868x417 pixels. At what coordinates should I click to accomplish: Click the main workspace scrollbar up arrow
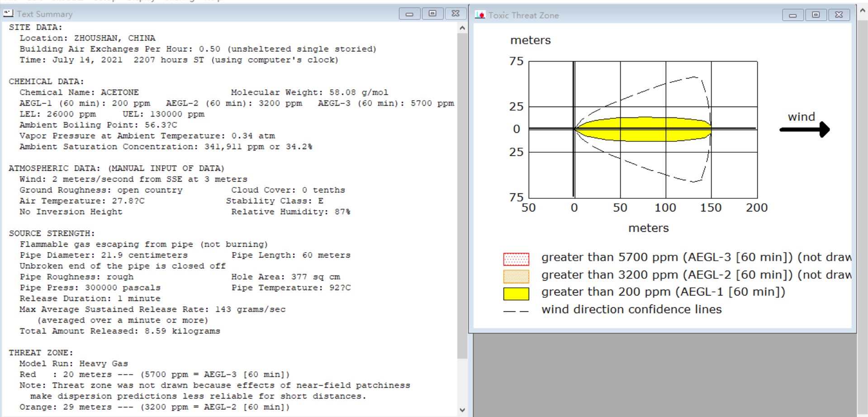click(x=863, y=12)
